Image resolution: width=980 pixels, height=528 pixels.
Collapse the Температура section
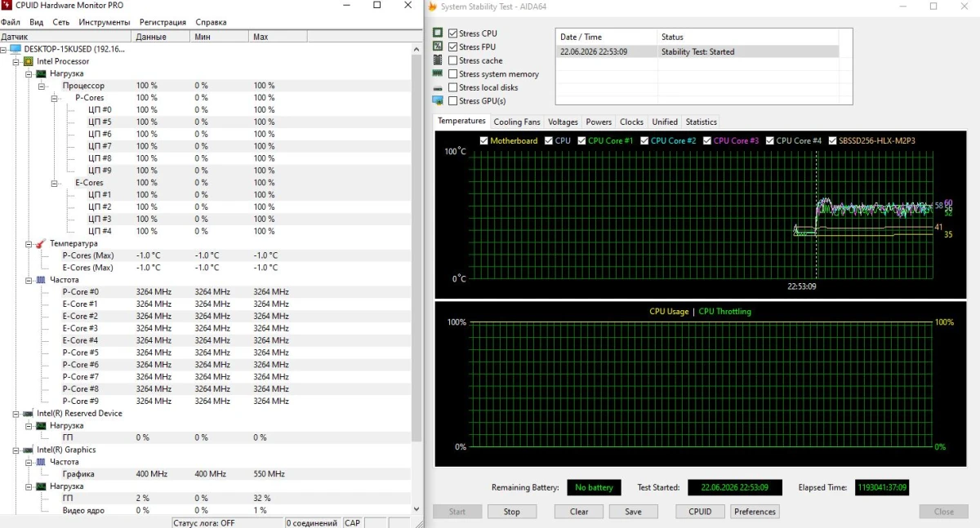[x=29, y=243]
